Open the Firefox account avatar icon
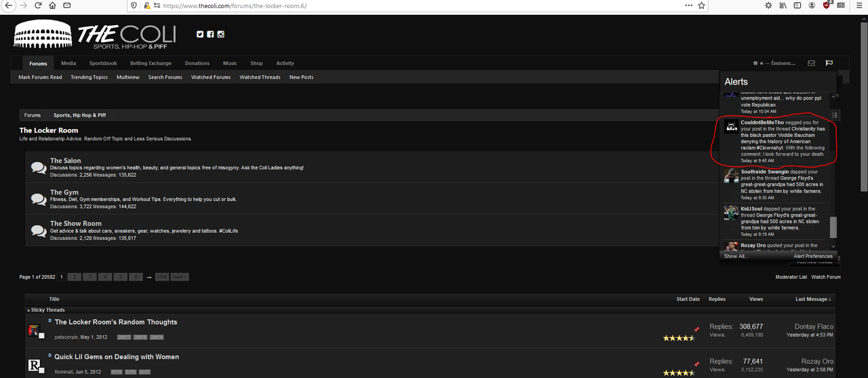868x378 pixels. (812, 5)
